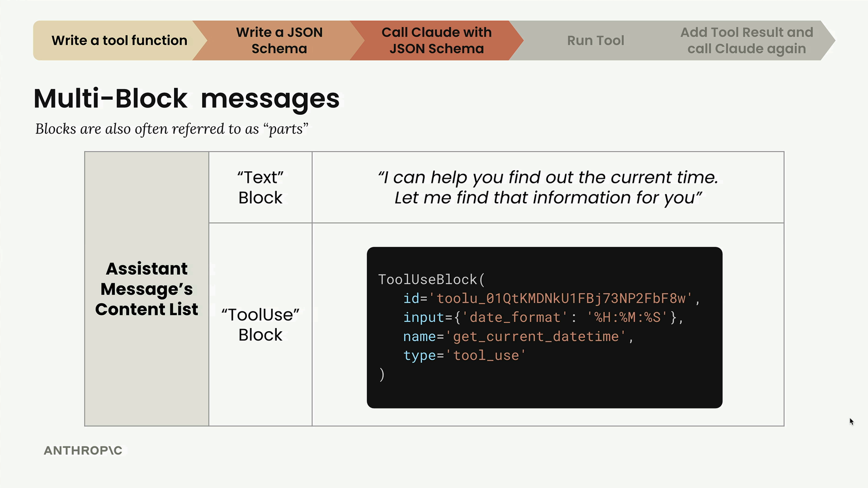This screenshot has height=488, width=868.
Task: Click the type='tool_use' code line
Action: tap(464, 356)
